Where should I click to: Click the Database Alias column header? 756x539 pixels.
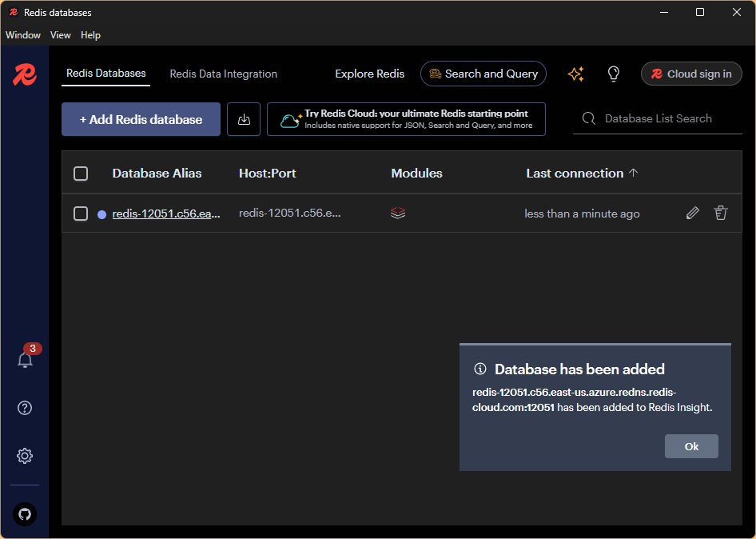(157, 174)
